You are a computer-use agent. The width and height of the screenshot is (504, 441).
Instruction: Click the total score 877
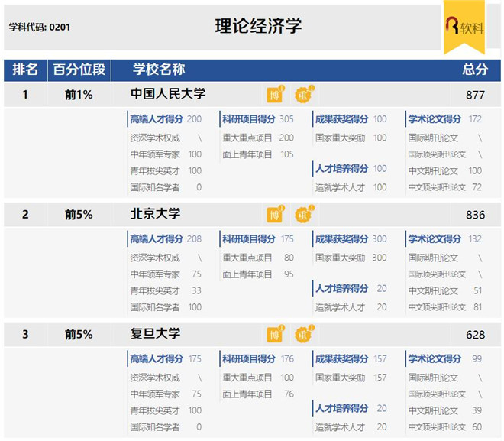click(475, 96)
